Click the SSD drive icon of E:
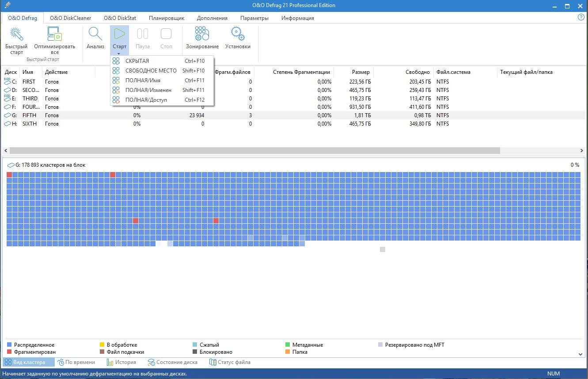 pyautogui.click(x=7, y=98)
